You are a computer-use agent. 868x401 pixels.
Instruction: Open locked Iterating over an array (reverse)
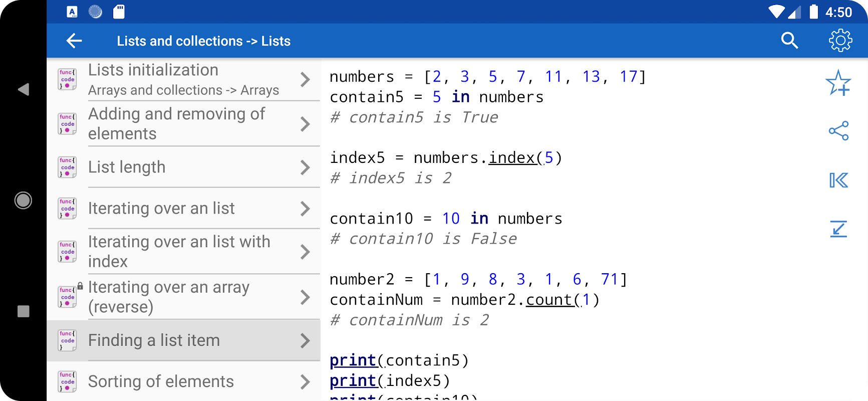coord(169,297)
